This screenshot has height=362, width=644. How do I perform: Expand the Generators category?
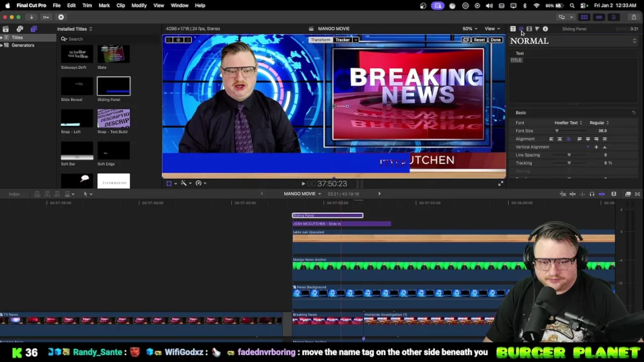[x=2, y=45]
